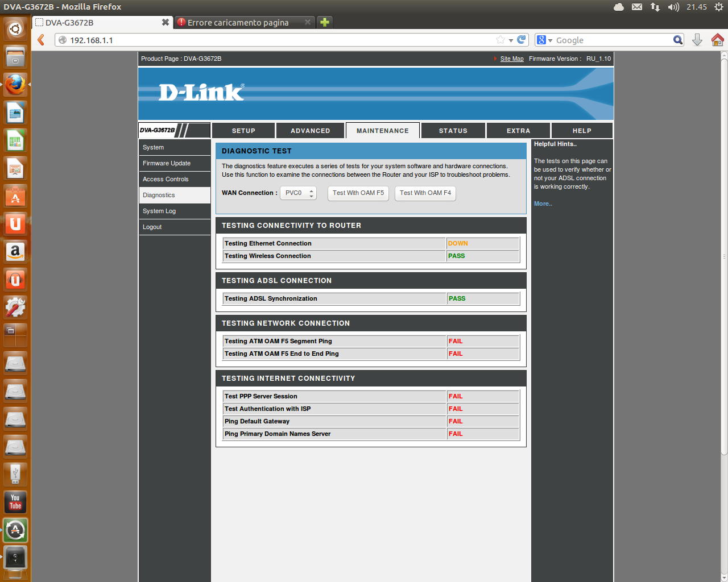Open the More.. helpful hints link
Image resolution: width=728 pixels, height=582 pixels.
pyautogui.click(x=543, y=203)
